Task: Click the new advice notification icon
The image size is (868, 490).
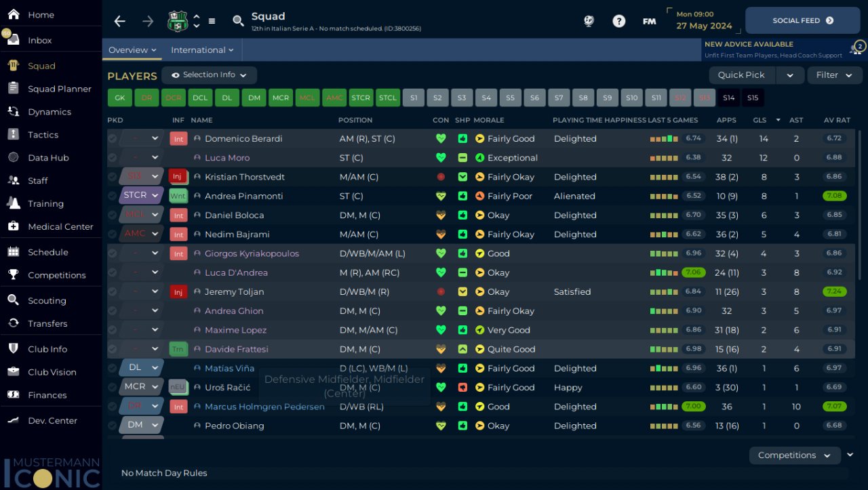Action: pyautogui.click(x=858, y=47)
